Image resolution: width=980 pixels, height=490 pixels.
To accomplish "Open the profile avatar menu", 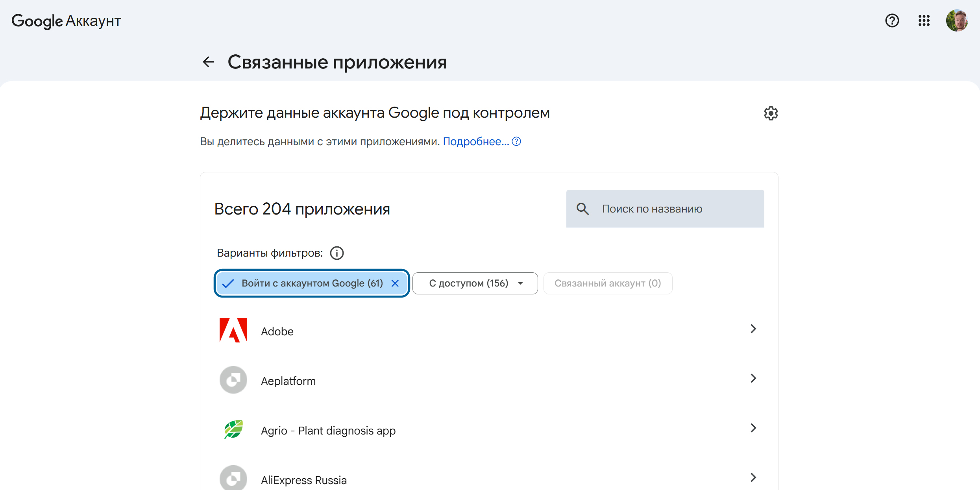I will 957,20.
